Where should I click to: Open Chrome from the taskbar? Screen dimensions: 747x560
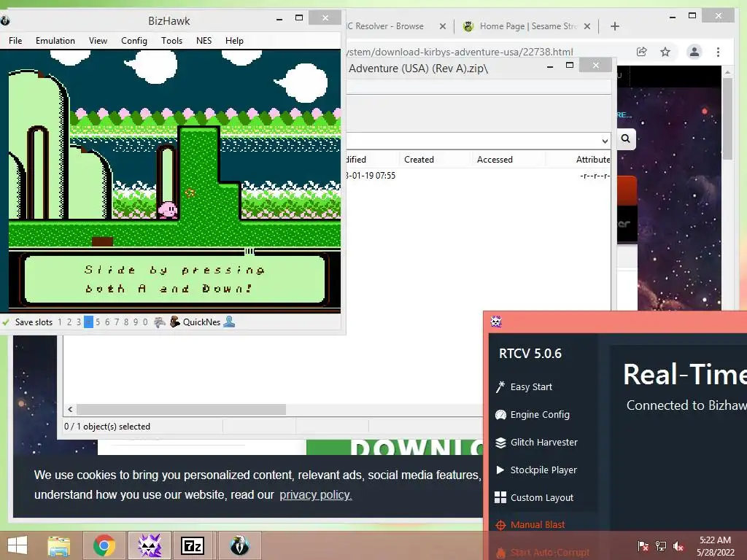click(104, 545)
